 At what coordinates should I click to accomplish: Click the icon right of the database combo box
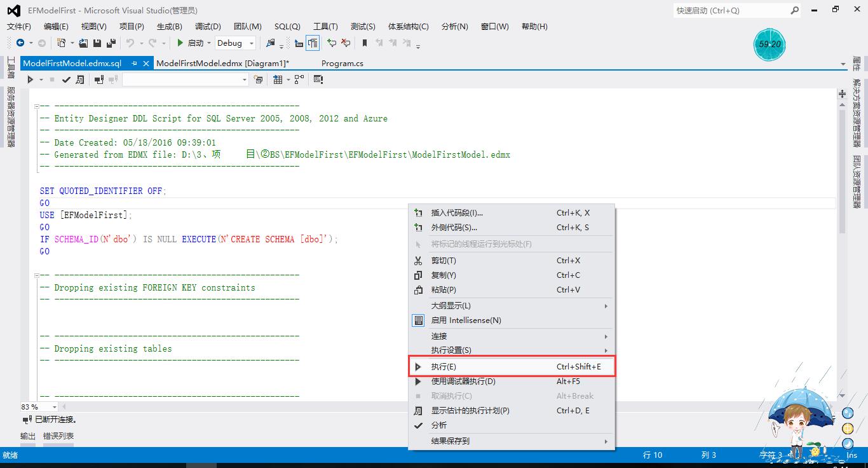click(x=258, y=79)
